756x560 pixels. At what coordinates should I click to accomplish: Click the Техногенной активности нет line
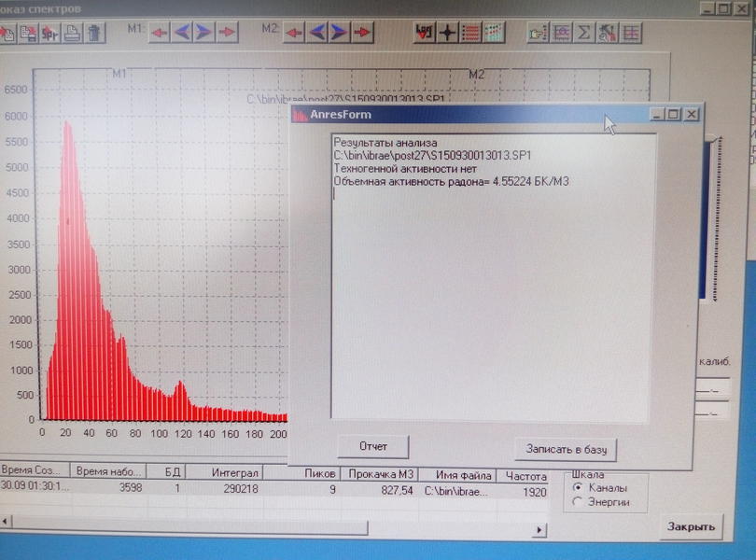tap(405, 169)
